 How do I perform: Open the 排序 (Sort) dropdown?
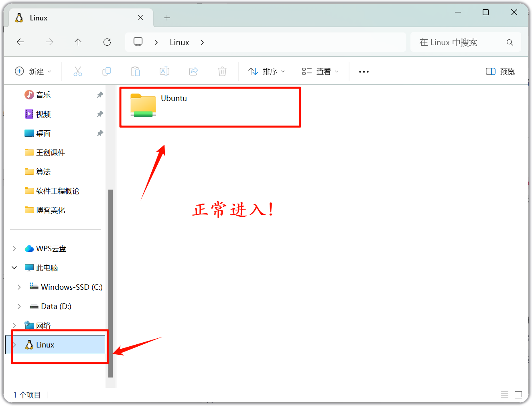(266, 71)
